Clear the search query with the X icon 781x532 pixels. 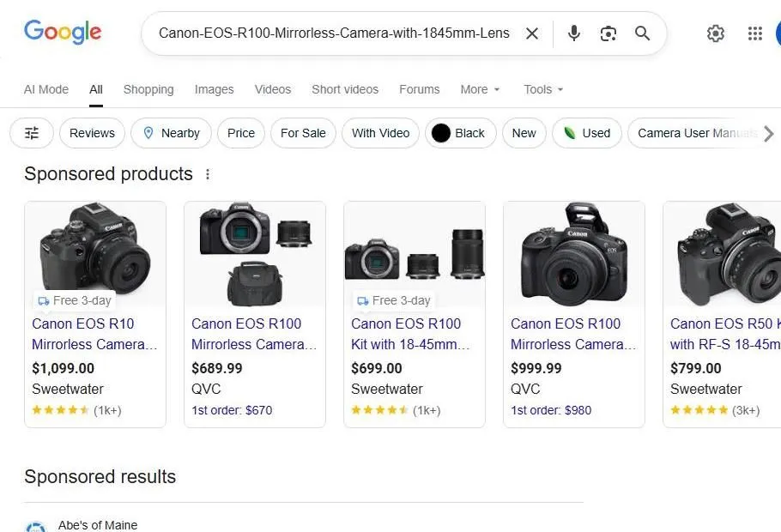[x=532, y=33]
